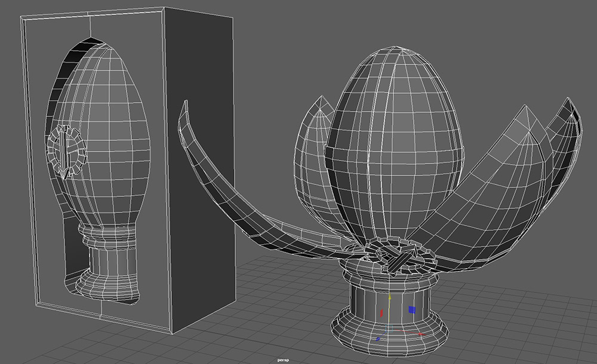Click the blue square plane handle

[x=411, y=310]
